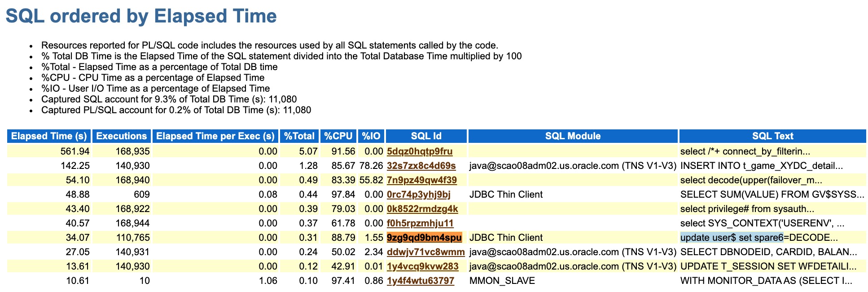The height and width of the screenshot is (292, 868).
Task: Click the SQL Id column header
Action: click(426, 136)
